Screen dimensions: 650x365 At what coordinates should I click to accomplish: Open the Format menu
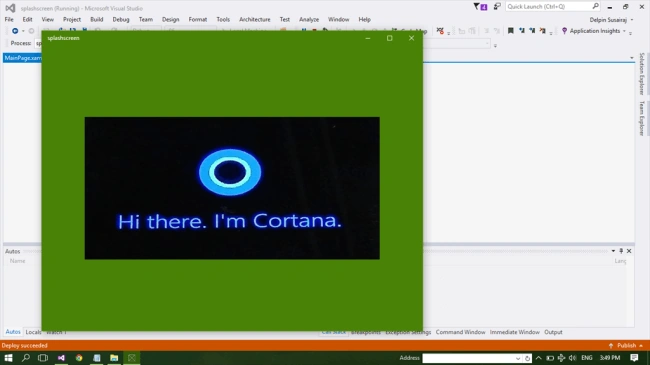pyautogui.click(x=197, y=19)
